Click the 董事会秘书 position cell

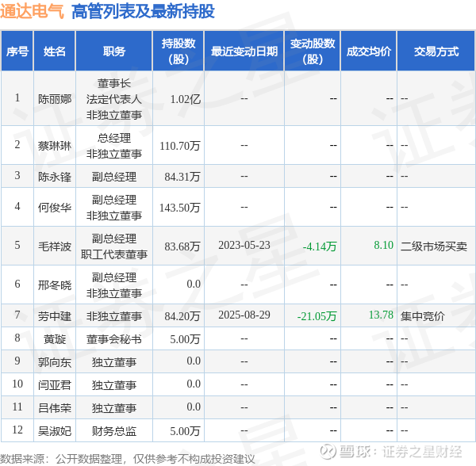coord(113,339)
